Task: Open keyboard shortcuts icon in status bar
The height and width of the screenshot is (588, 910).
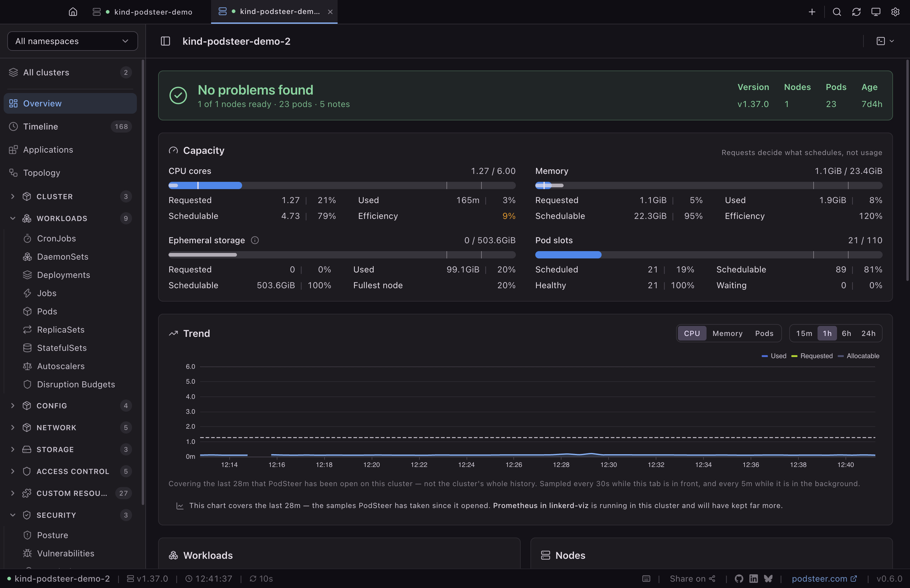Action: (x=646, y=579)
